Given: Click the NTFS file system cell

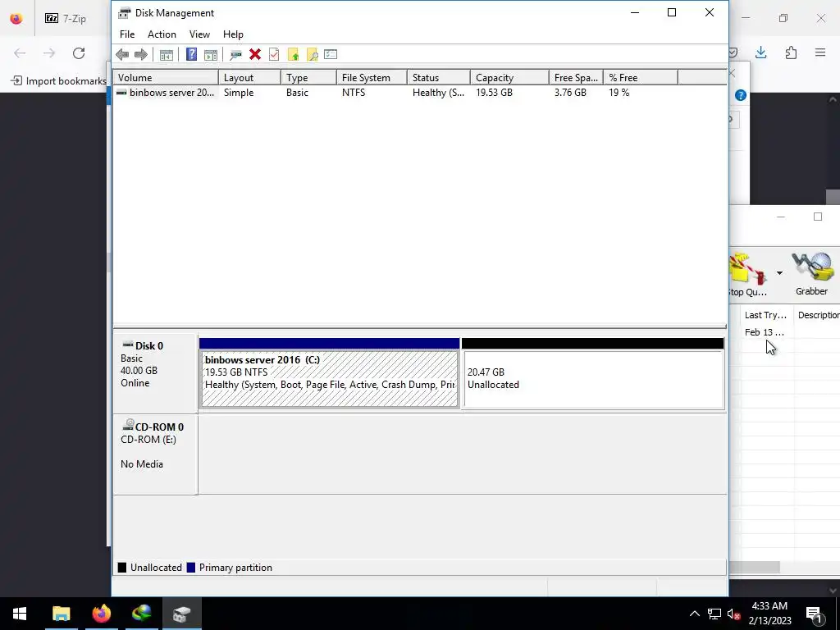Looking at the screenshot, I should [x=354, y=93].
